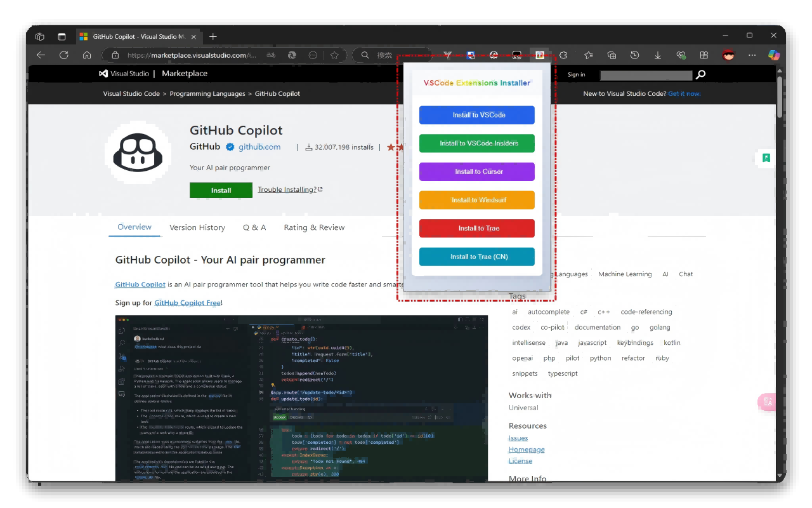Click the keybindings tag
The width and height of the screenshot is (812, 508).
[635, 343]
